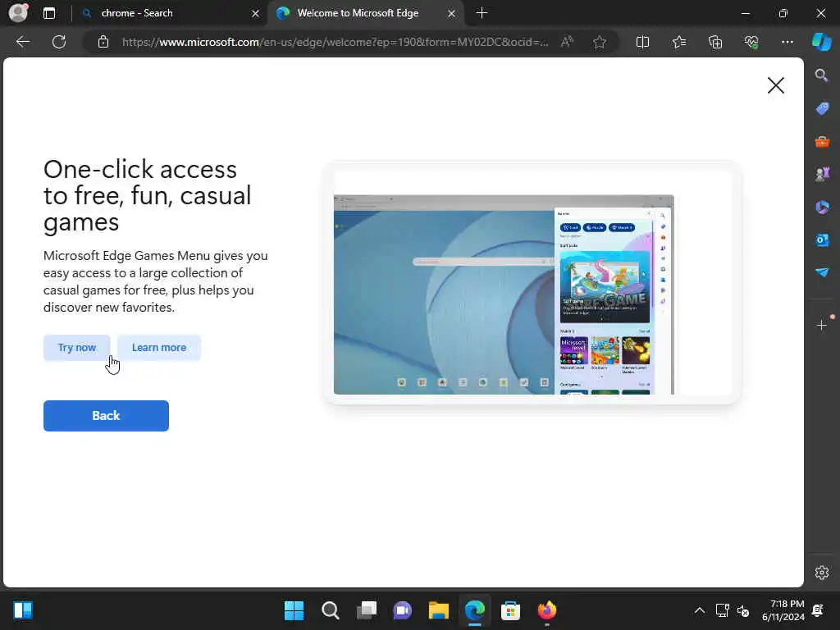Open the sidebar Tools briefcase icon
Screen dimensions: 840x630
click(x=822, y=141)
